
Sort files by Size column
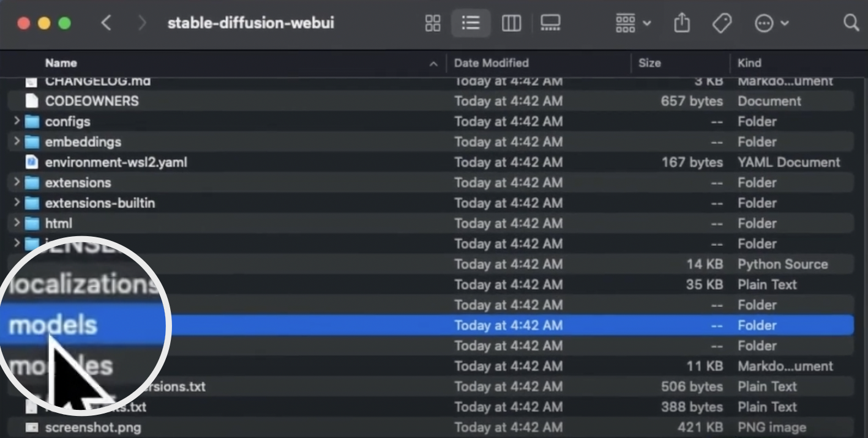(649, 63)
